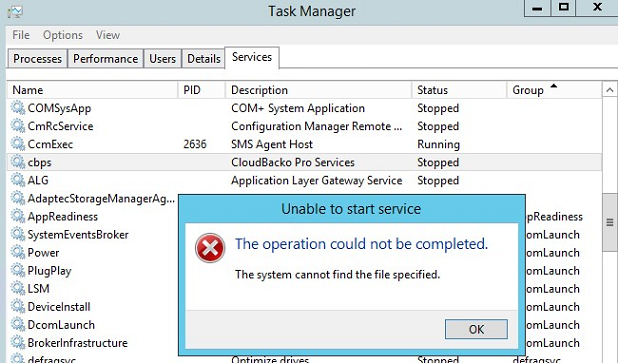
Task: Dismiss the error with OK button
Action: coord(476,329)
